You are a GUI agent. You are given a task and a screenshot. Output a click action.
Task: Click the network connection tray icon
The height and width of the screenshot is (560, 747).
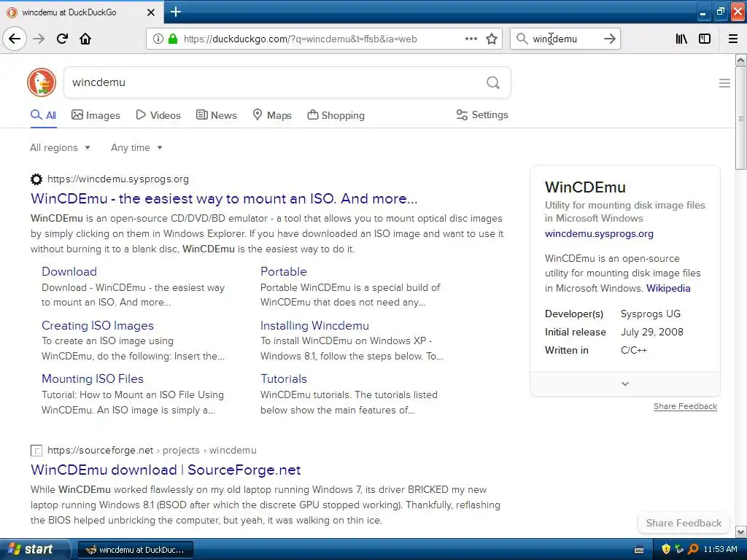[679, 549]
